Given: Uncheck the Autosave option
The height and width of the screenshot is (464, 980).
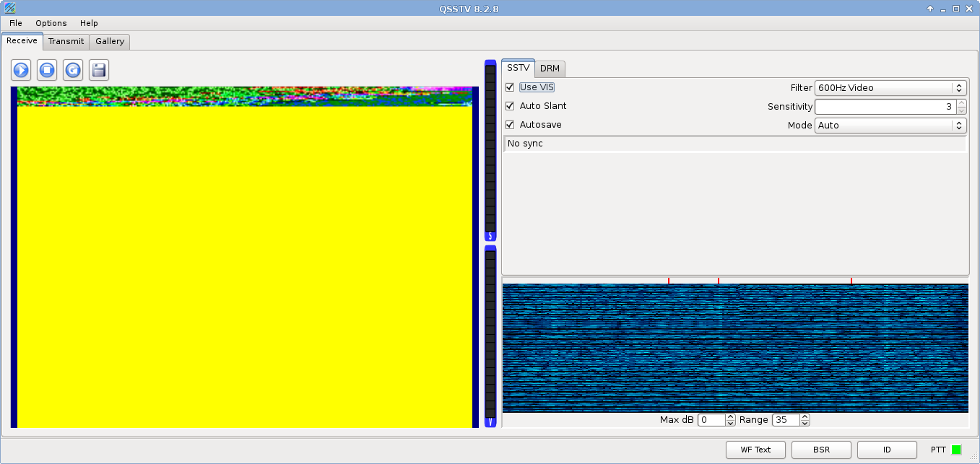Looking at the screenshot, I should 510,125.
